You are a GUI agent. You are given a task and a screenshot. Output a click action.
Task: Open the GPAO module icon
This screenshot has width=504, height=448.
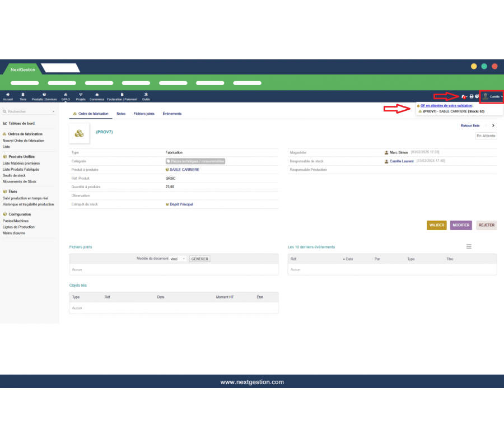click(66, 96)
